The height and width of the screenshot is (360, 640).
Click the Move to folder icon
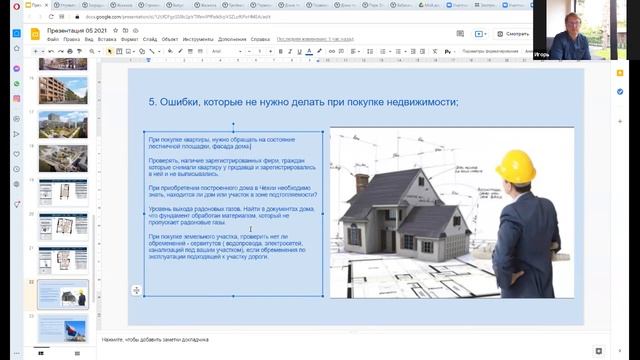(126, 31)
